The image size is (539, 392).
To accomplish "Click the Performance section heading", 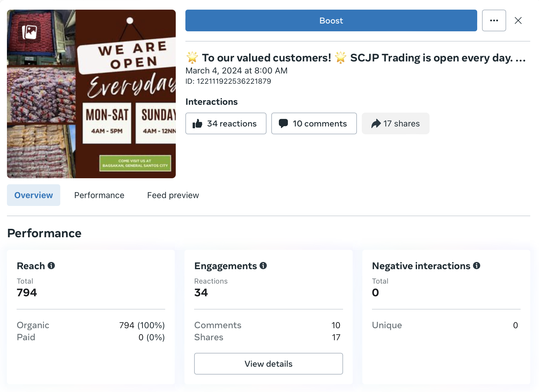I will click(x=44, y=233).
